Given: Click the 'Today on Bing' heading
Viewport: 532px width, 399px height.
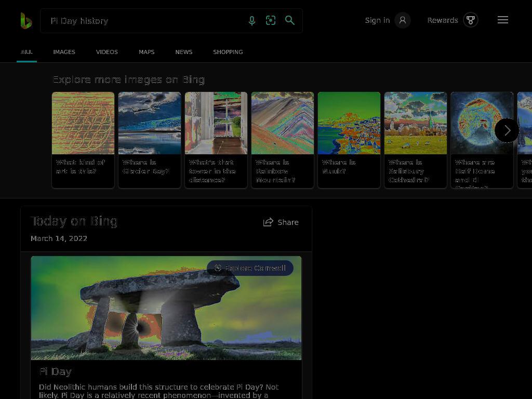Looking at the screenshot, I should point(74,221).
